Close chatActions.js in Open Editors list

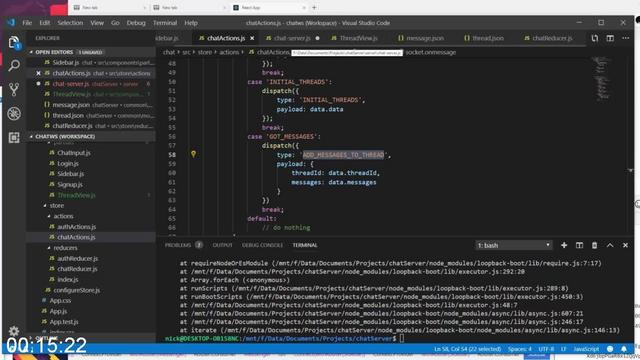pyautogui.click(x=38, y=73)
